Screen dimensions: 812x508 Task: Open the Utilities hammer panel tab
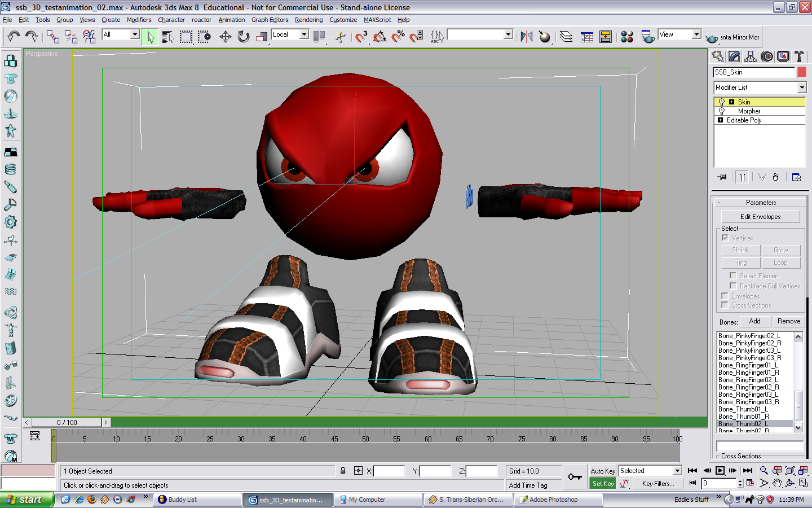tap(798, 56)
